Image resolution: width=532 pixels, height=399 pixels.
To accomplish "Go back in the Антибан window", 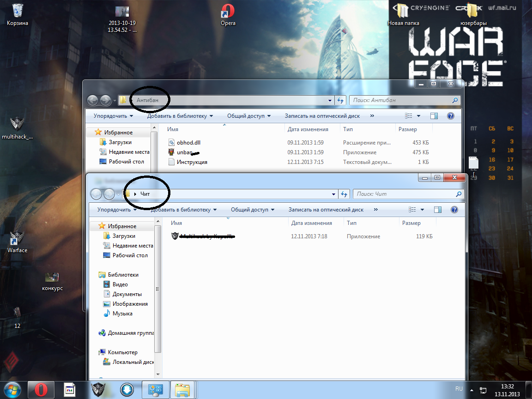I will pos(93,100).
